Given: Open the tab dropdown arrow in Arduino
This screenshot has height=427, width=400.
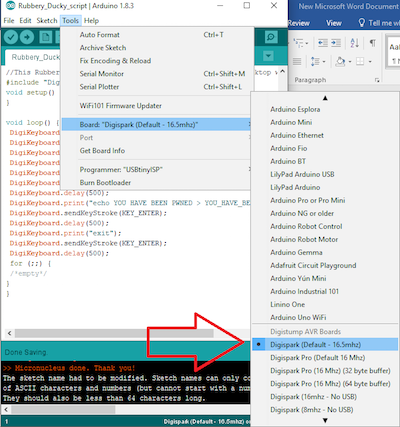Looking at the screenshot, I should [x=268, y=56].
